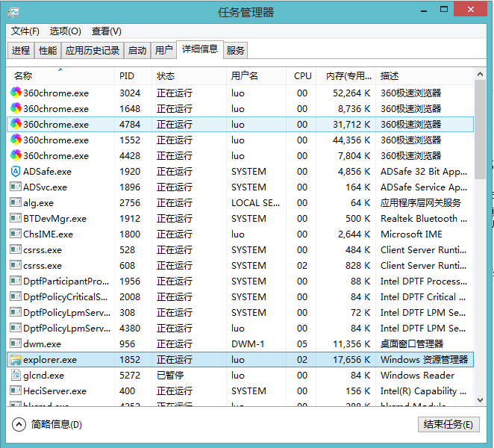
Task: Click the DptfPolicyLpmServ... PID 308 icon
Action: pos(16,312)
